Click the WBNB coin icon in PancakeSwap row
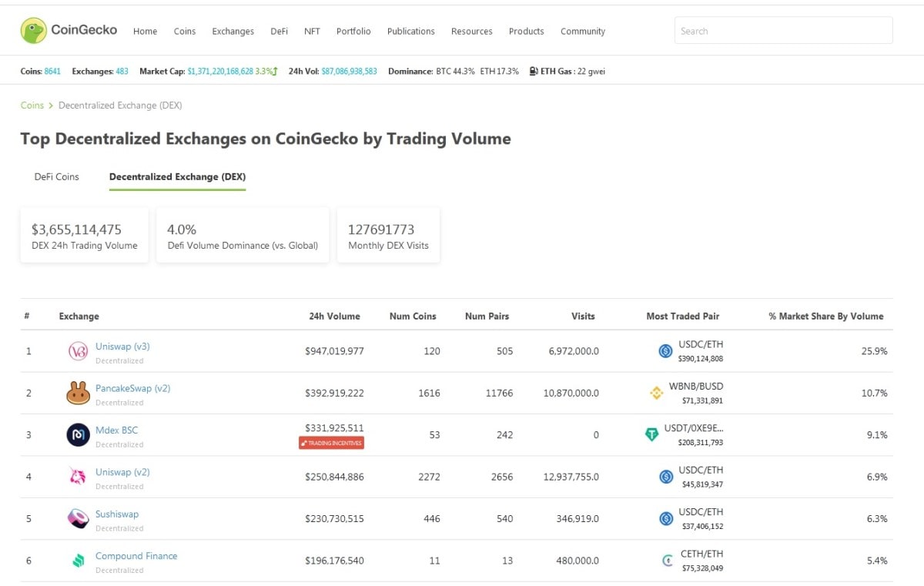Image resolution: width=924 pixels, height=586 pixels. (x=657, y=393)
